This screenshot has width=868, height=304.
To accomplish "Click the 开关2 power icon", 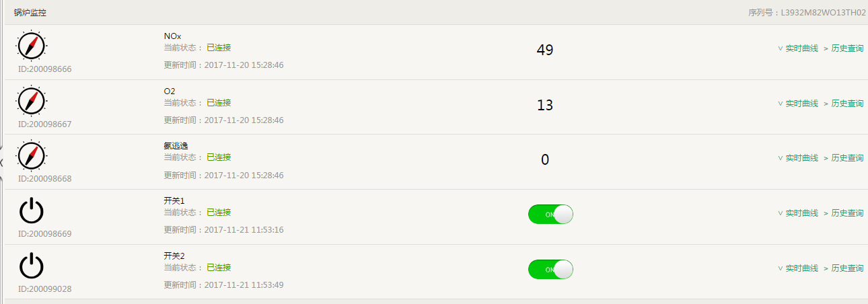I will 31,266.
